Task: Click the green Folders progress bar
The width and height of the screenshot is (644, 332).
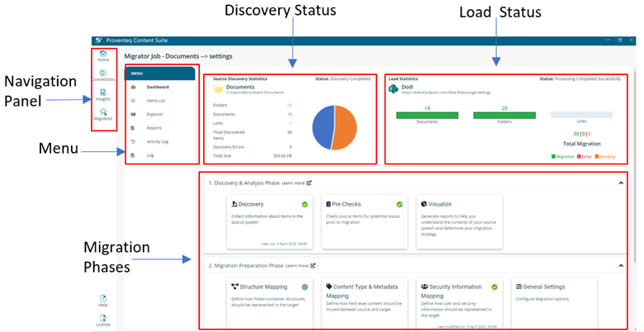Action: [x=504, y=116]
